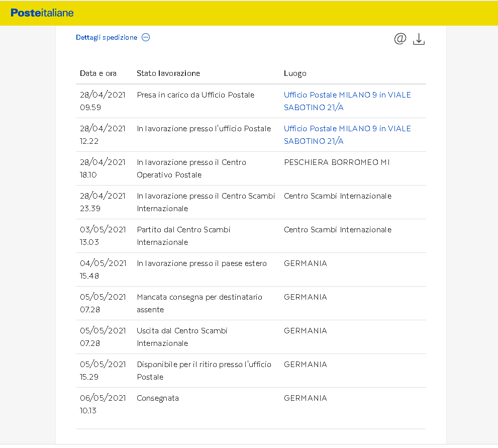Open the MILANO 9 link in 12.22 row
498x448 pixels.
347,135
